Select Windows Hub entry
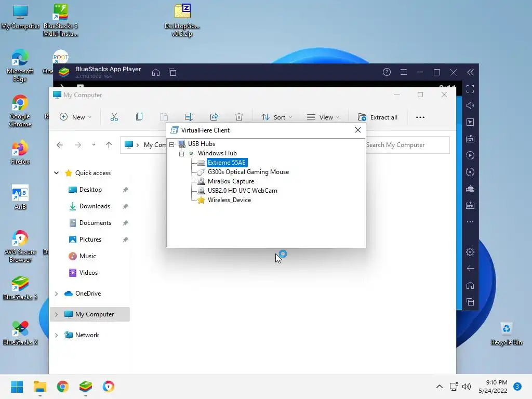532x399 pixels. [217, 153]
